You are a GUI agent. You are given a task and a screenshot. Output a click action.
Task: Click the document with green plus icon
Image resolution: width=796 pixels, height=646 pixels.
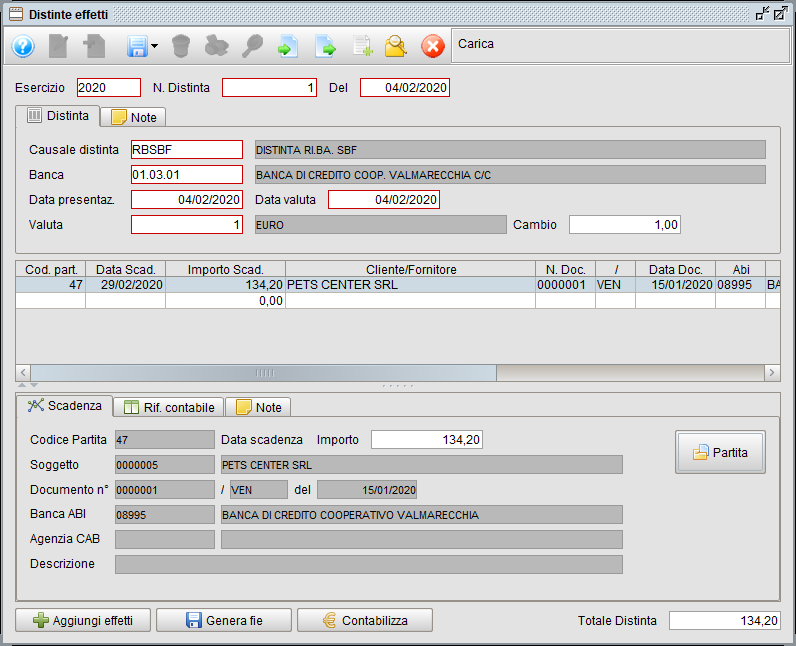[362, 47]
